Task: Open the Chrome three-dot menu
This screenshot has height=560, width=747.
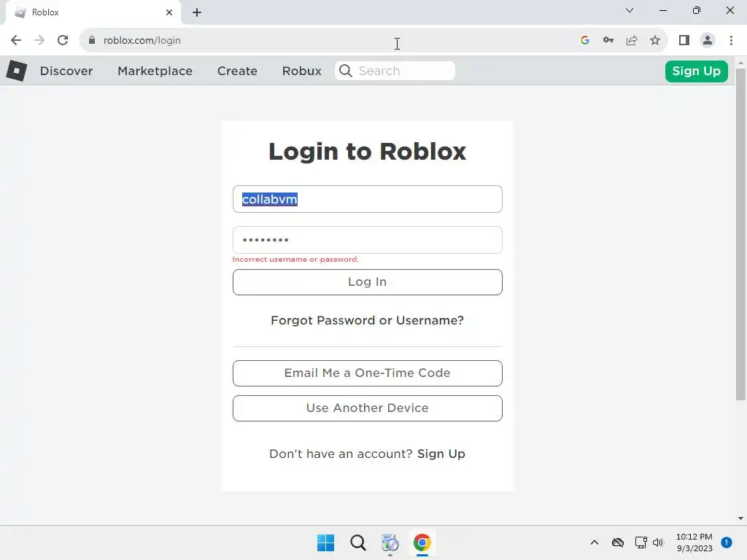Action: pos(731,40)
